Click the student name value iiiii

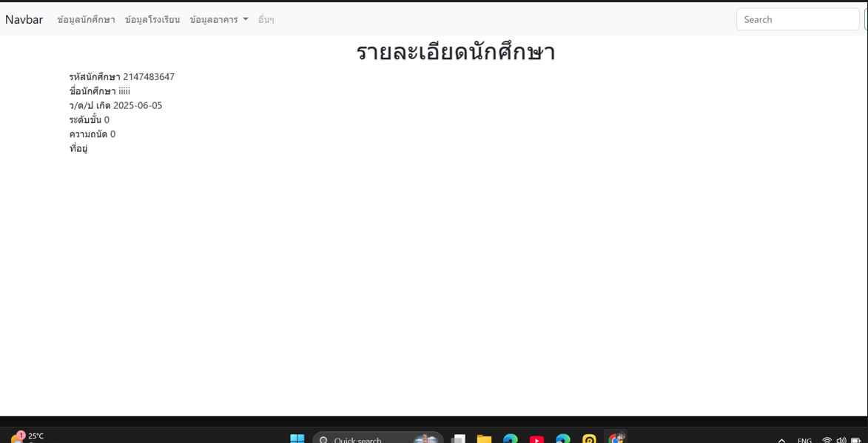click(x=124, y=91)
